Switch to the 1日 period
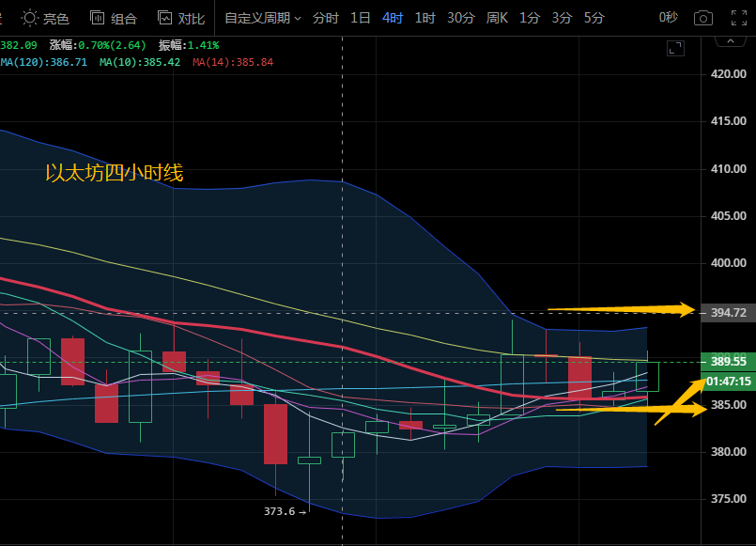Image resolution: width=756 pixels, height=546 pixels. [x=360, y=18]
